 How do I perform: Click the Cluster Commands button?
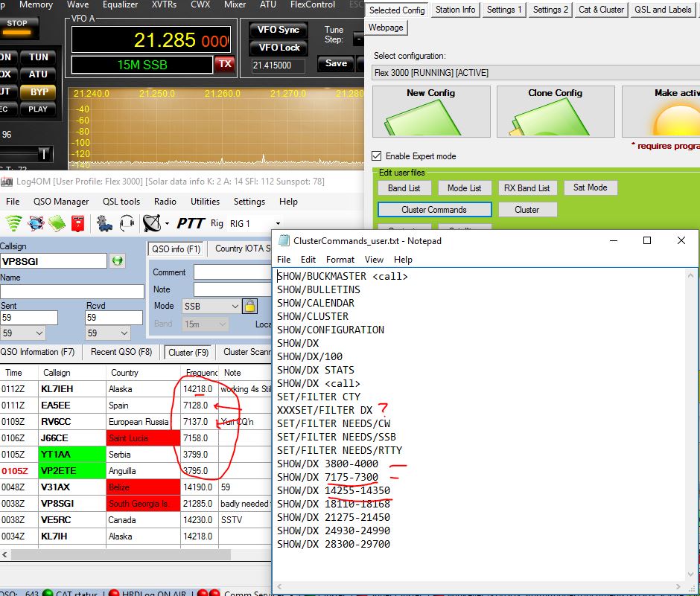point(434,210)
